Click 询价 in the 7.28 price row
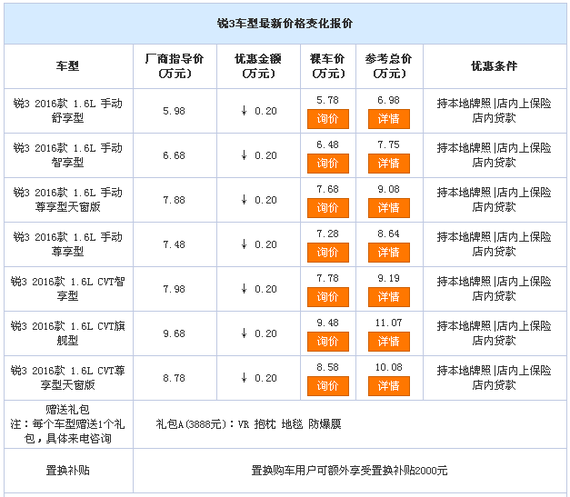The image size is (570, 497). point(328,253)
